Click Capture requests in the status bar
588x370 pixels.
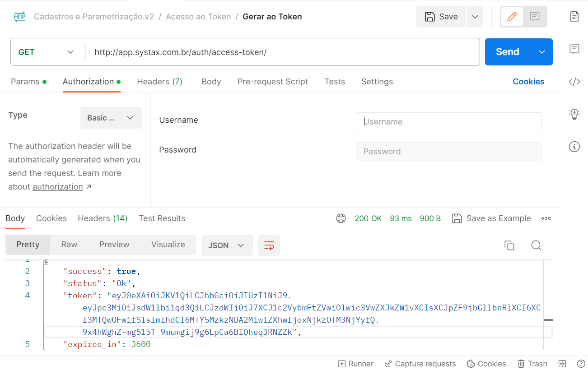[420, 364]
